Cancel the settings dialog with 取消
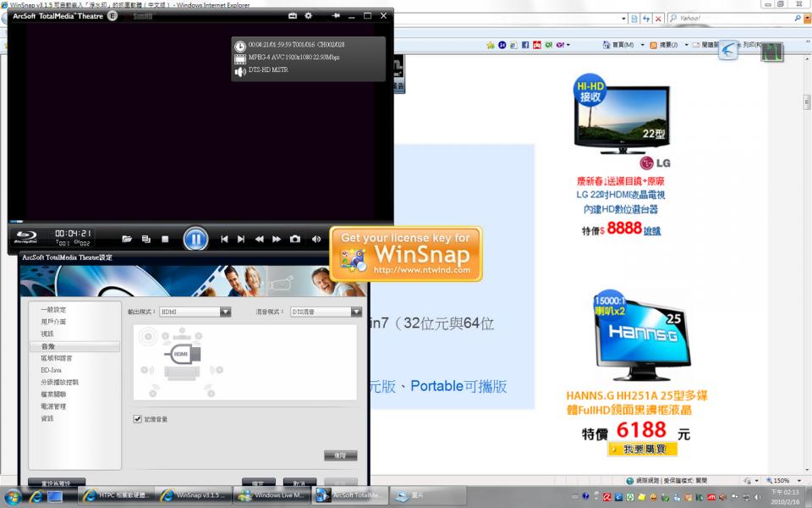This screenshot has height=508, width=812. click(x=299, y=483)
